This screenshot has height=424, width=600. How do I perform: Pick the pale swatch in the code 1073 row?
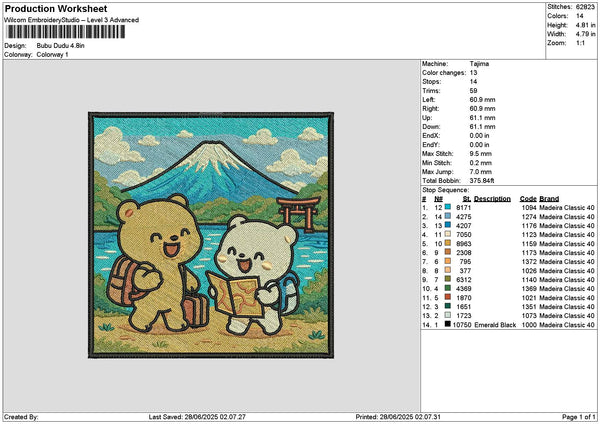[447, 315]
